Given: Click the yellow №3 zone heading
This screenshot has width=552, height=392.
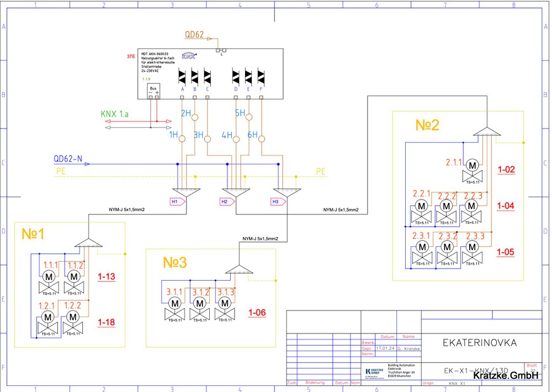Looking at the screenshot, I should coord(175,263).
